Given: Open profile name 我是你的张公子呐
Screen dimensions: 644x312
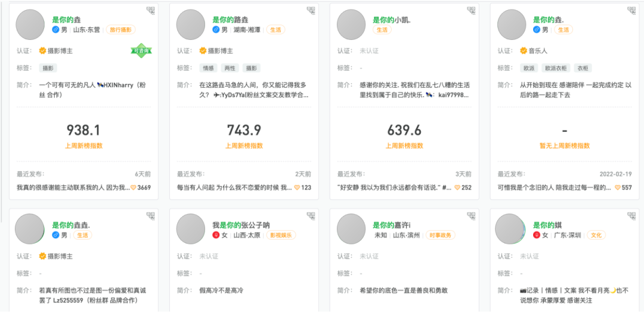Looking at the screenshot, I should 241,225.
